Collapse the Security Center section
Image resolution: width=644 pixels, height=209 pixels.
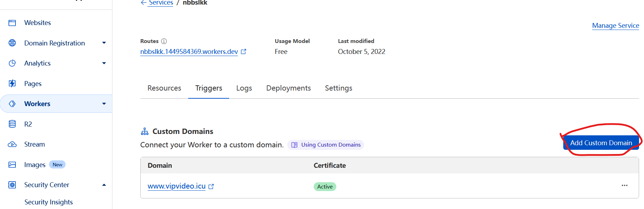(104, 185)
